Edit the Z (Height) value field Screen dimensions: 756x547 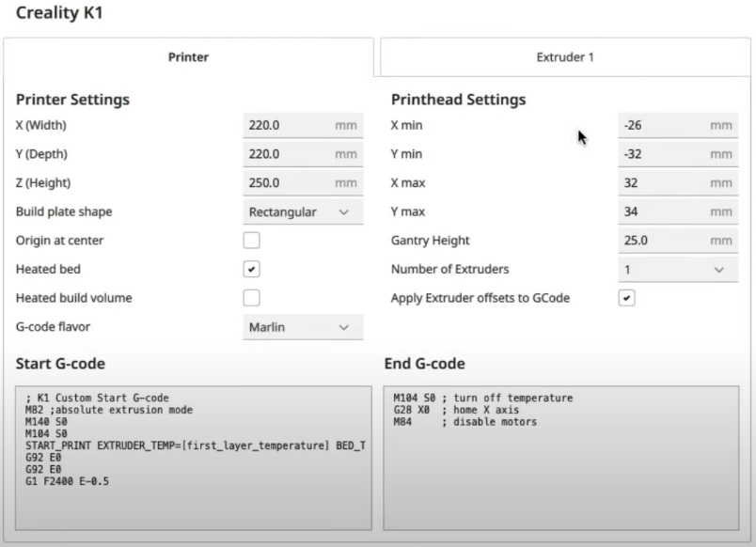tap(303, 183)
